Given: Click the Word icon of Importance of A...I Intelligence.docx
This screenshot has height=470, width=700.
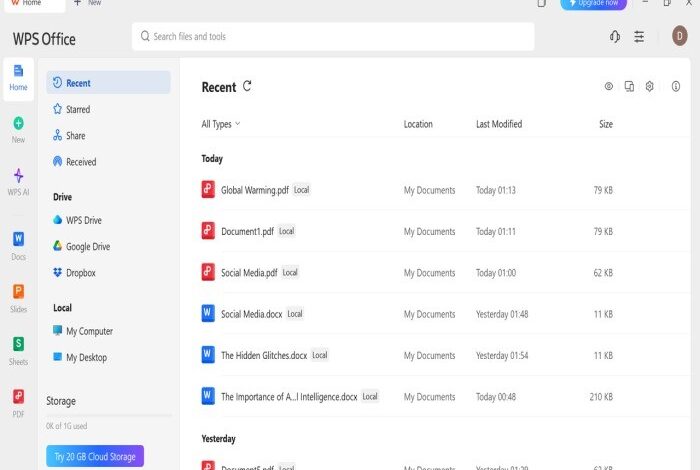Looking at the screenshot, I should tap(208, 396).
